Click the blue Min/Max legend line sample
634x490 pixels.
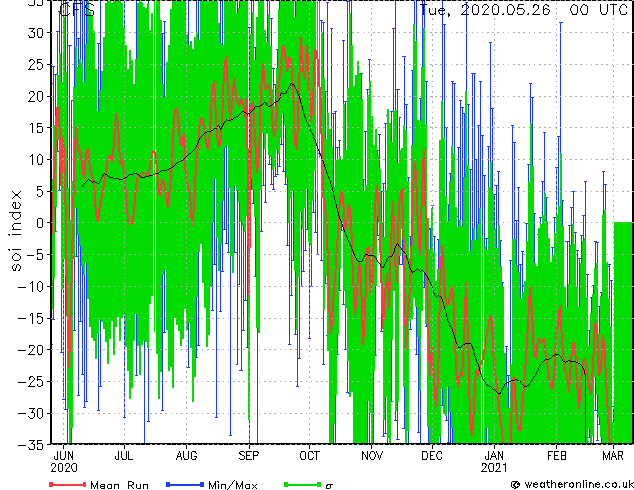point(185,484)
